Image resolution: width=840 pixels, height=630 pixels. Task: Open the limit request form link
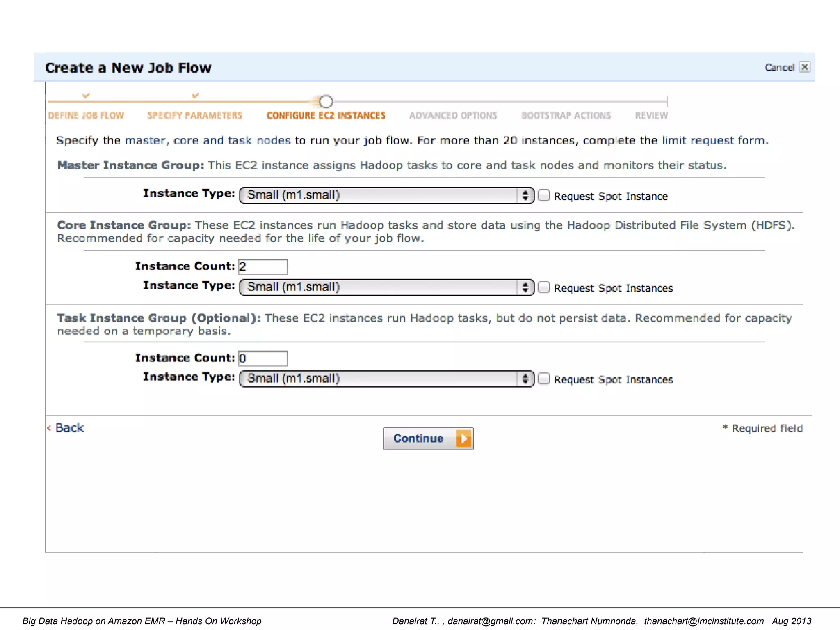coord(715,141)
